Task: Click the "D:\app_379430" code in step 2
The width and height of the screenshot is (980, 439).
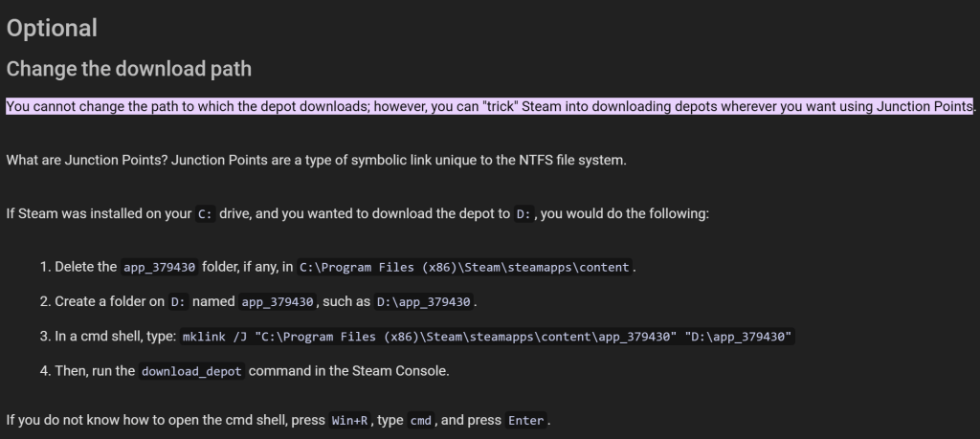Action: point(423,302)
